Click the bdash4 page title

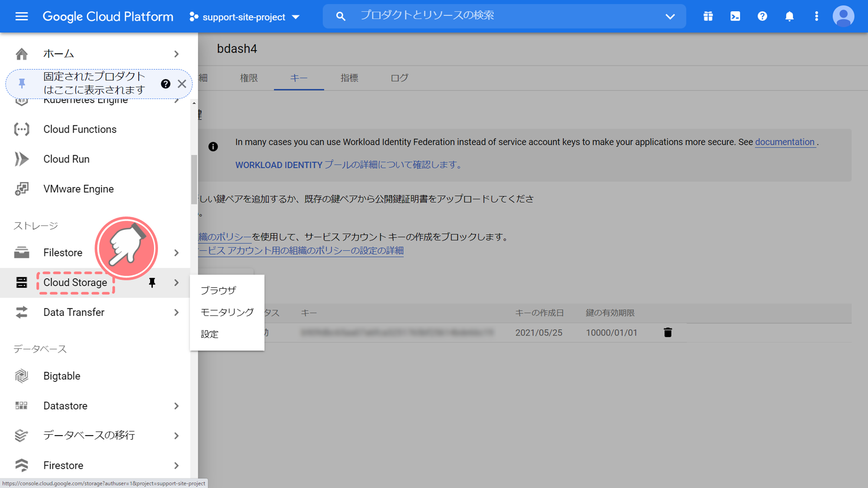click(237, 49)
